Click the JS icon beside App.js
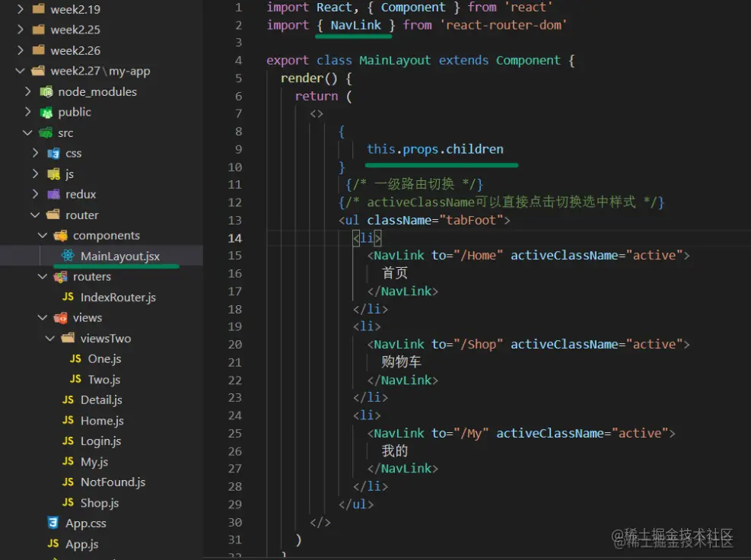Image resolution: width=751 pixels, height=560 pixels. click(x=53, y=543)
